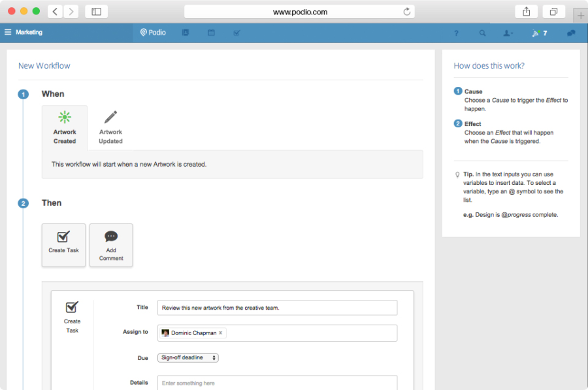Click the Create Task effect button
The height and width of the screenshot is (390, 588).
63,245
